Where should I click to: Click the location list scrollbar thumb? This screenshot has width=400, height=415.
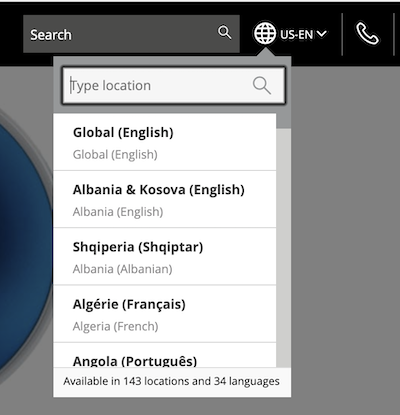coord(283,120)
